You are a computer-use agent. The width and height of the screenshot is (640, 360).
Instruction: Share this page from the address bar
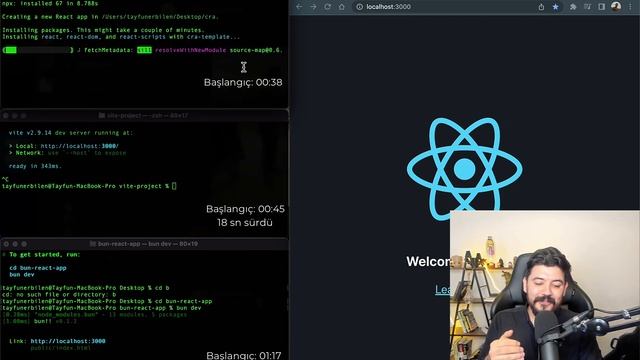click(x=541, y=7)
